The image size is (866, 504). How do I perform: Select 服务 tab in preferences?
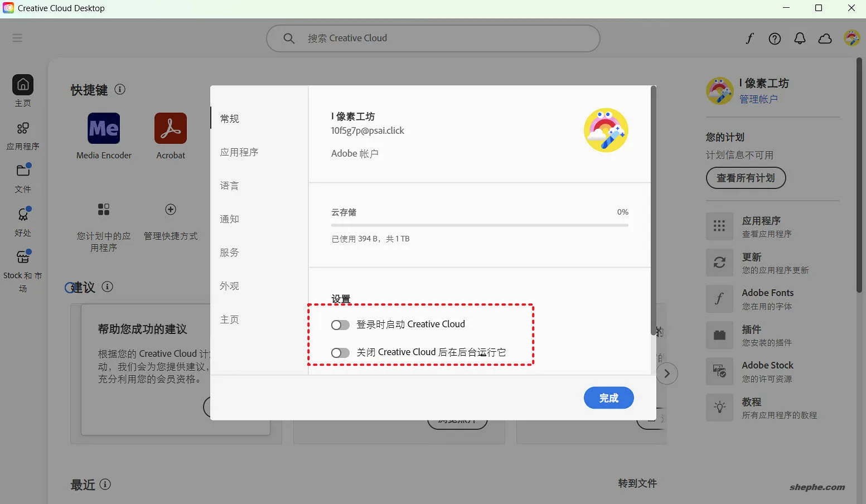tap(230, 252)
